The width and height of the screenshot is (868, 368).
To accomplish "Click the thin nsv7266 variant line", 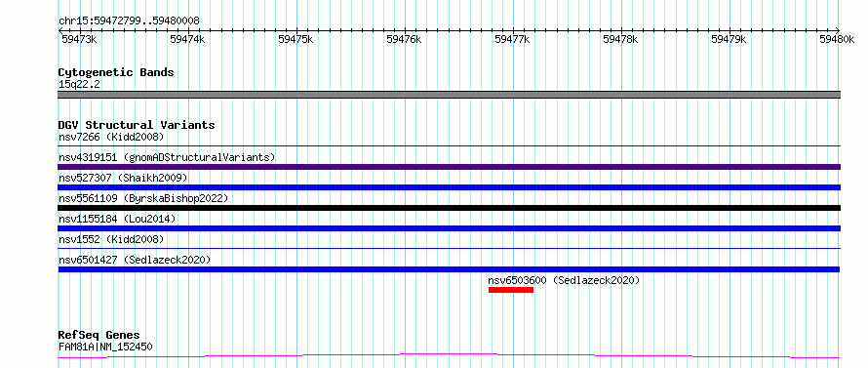I will point(449,146).
